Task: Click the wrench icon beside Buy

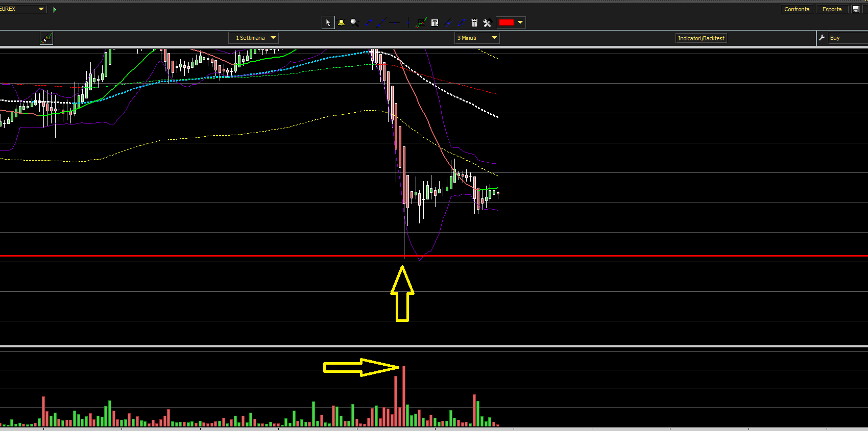Action: tap(822, 38)
